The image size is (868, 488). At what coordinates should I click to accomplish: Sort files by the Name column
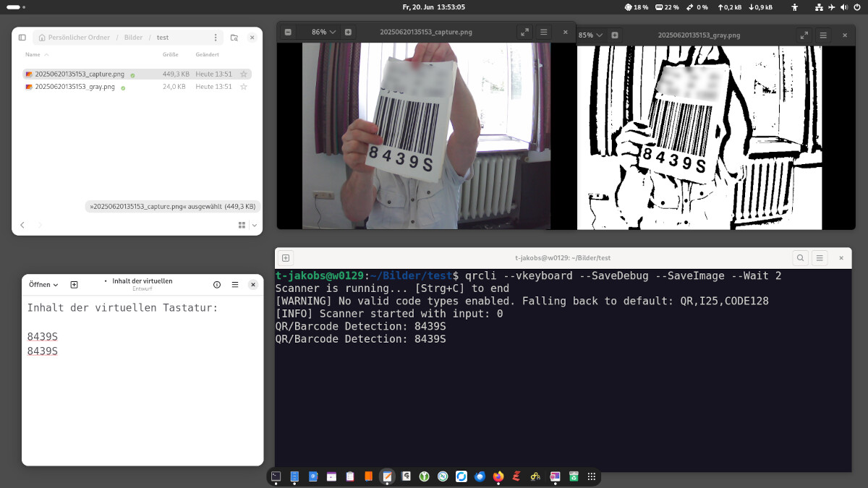click(37, 55)
